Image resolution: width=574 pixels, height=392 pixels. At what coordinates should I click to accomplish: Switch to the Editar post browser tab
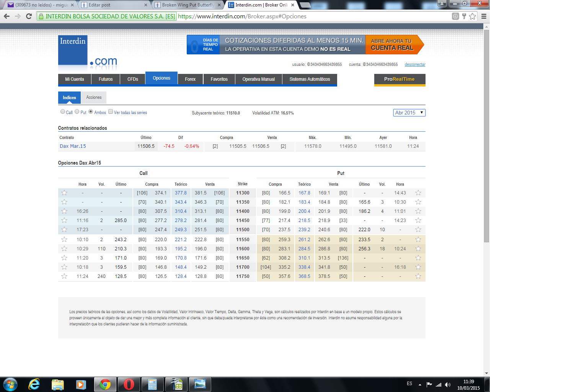tap(114, 5)
